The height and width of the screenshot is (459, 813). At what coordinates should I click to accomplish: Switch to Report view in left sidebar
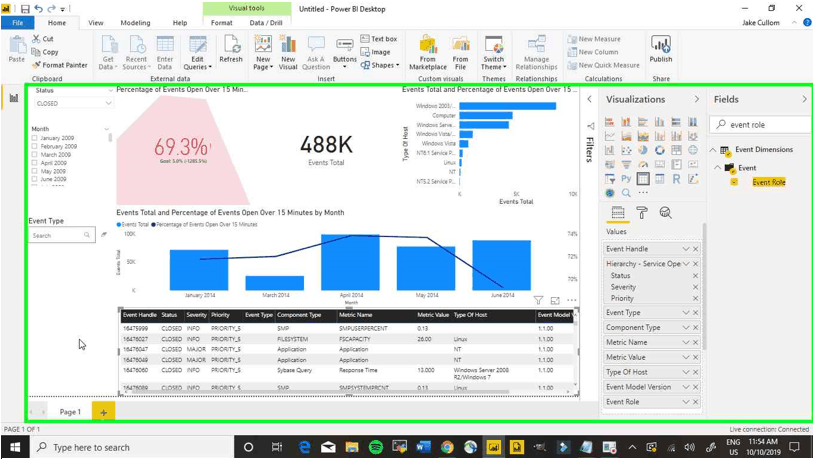click(x=14, y=98)
